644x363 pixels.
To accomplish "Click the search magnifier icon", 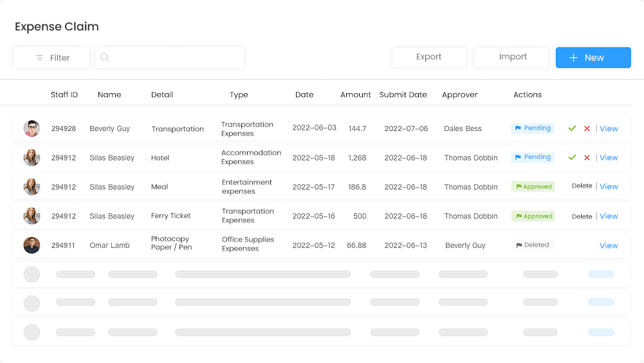I will point(105,57).
